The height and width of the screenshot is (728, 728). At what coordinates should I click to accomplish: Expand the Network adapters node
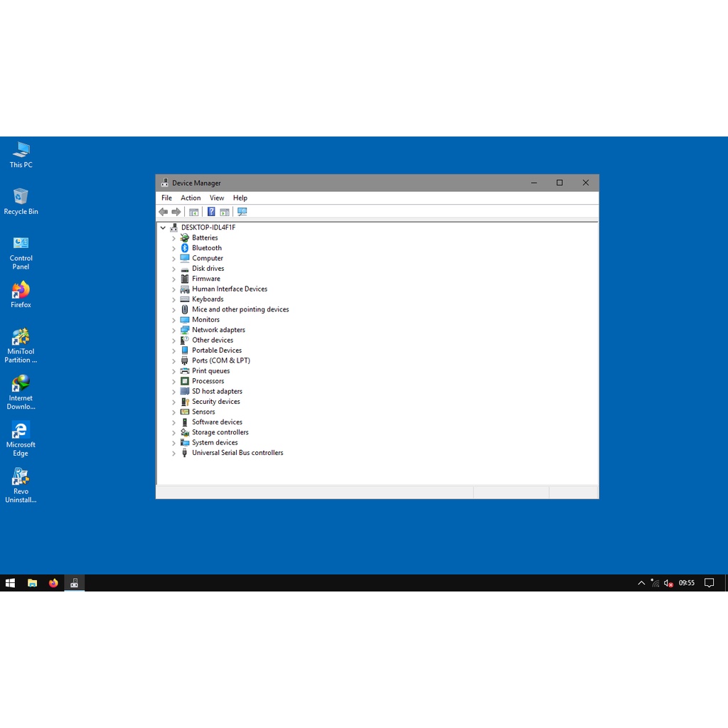click(173, 330)
